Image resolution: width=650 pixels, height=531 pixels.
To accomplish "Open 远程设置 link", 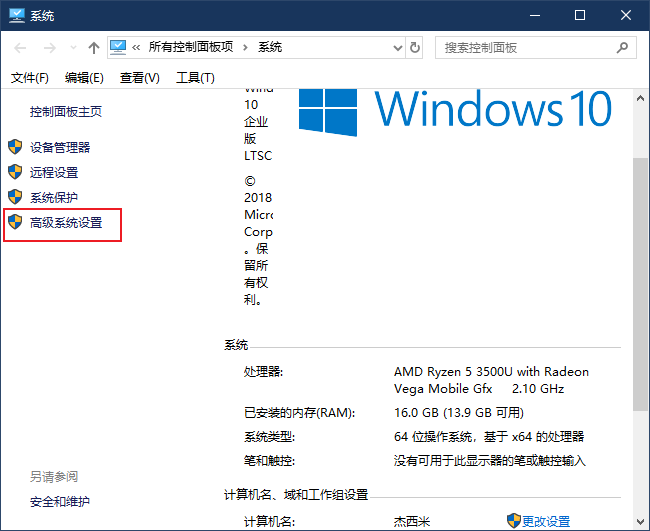I will pos(54,172).
